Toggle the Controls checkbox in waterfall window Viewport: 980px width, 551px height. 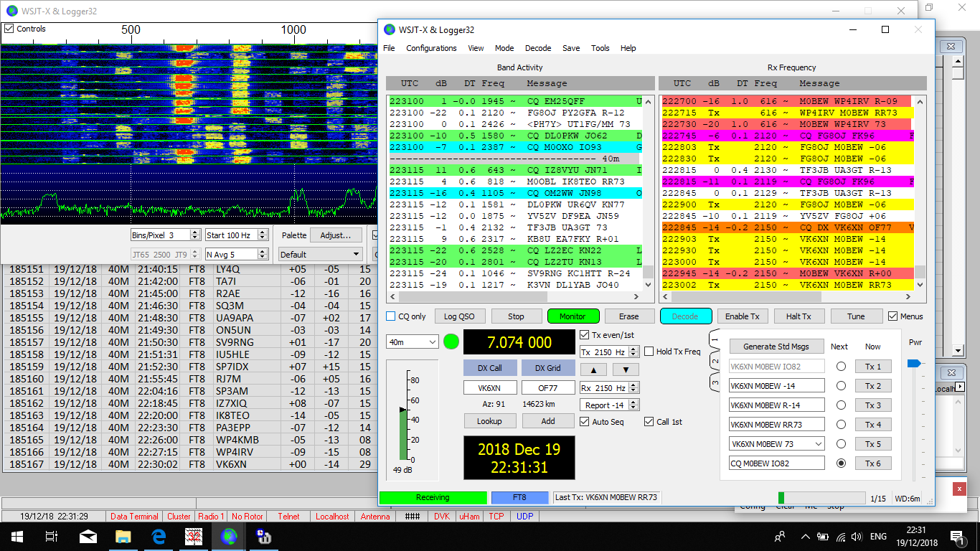tap(9, 29)
